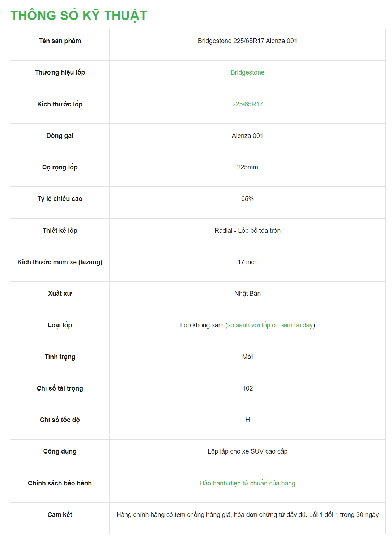Click the 'THÔNG SỐ KỸ THUẬT' heading
Screen dimensions: 392x539
click(79, 16)
